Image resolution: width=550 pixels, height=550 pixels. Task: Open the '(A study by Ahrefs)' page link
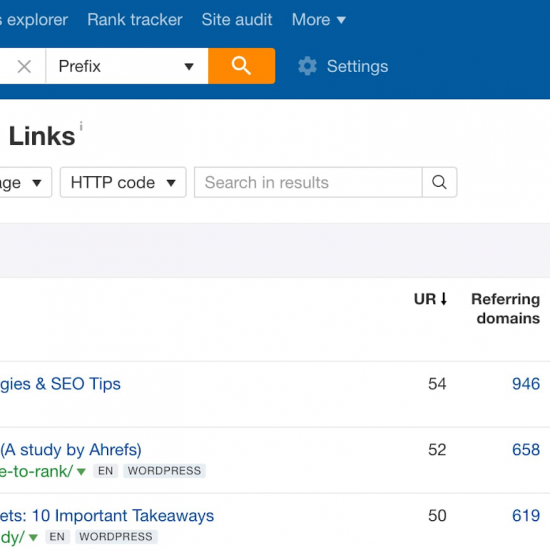pos(71,450)
